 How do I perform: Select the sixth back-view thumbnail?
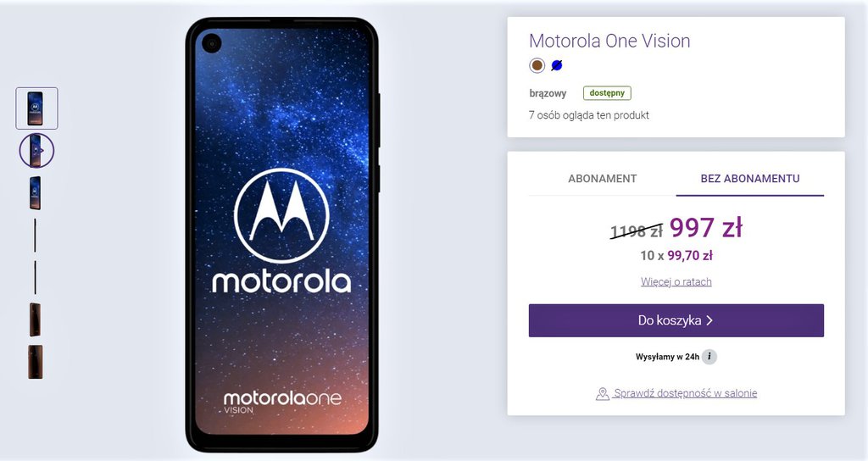click(x=35, y=319)
